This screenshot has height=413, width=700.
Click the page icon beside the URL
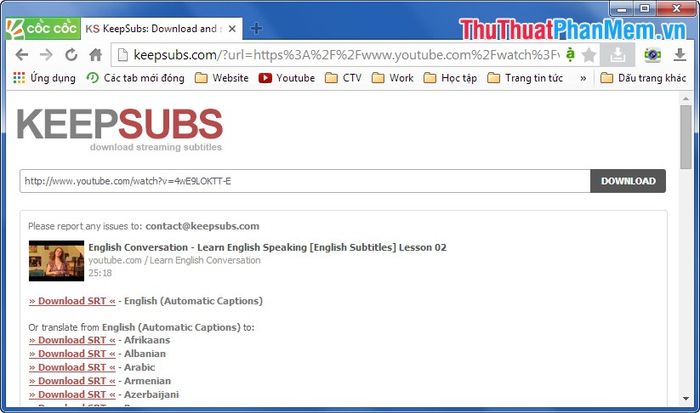coord(122,55)
